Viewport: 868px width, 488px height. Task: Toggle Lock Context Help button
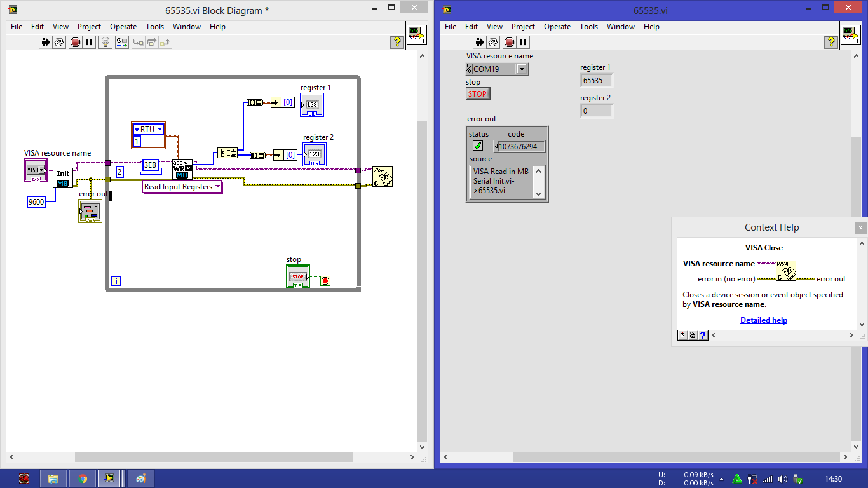pos(693,335)
